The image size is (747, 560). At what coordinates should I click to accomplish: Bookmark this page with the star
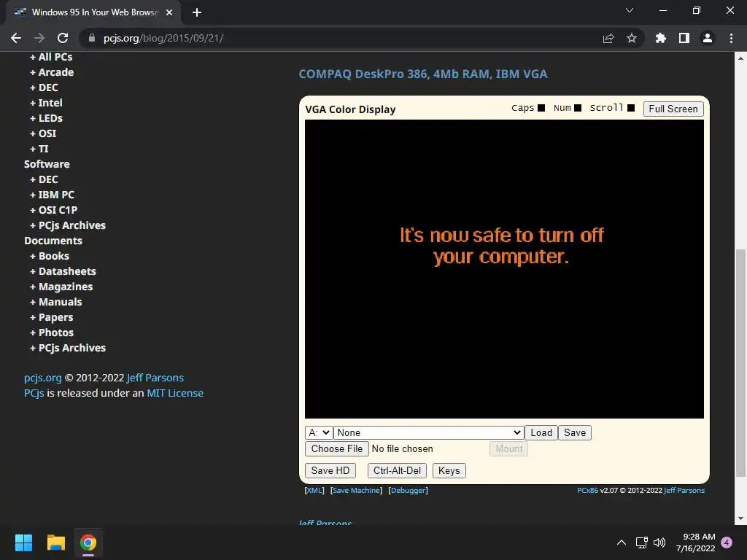pyautogui.click(x=632, y=38)
